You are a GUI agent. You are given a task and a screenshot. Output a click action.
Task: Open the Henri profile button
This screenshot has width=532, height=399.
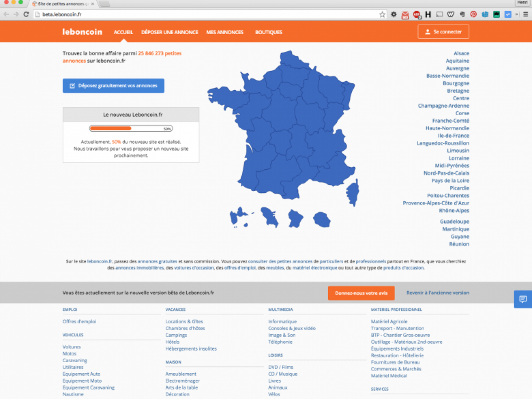pos(522,3)
